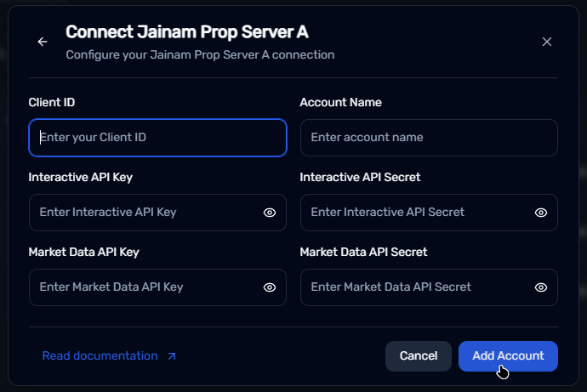Screen dimensions: 587x392
Task: Go back using the left arrow icon
Action: click(x=43, y=42)
